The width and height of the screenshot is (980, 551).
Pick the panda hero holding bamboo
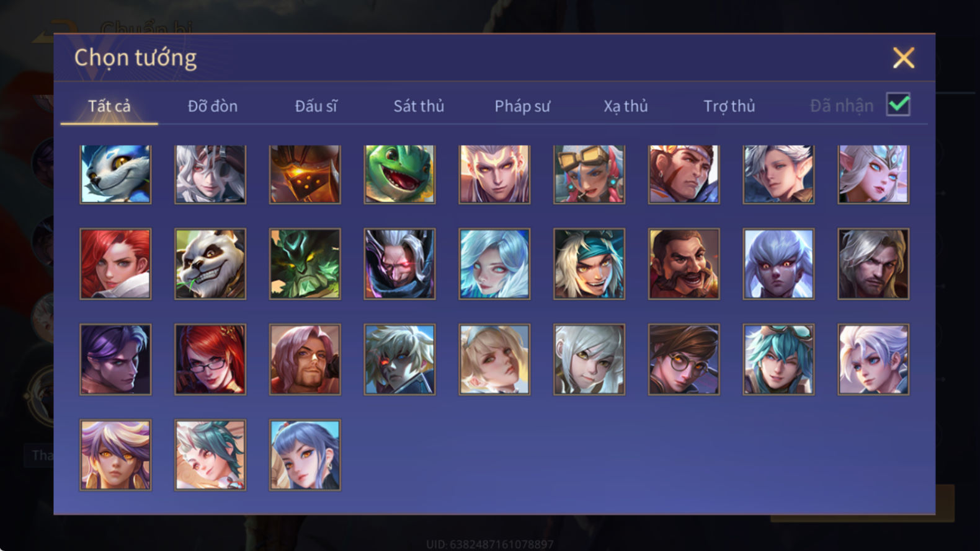[x=210, y=264]
